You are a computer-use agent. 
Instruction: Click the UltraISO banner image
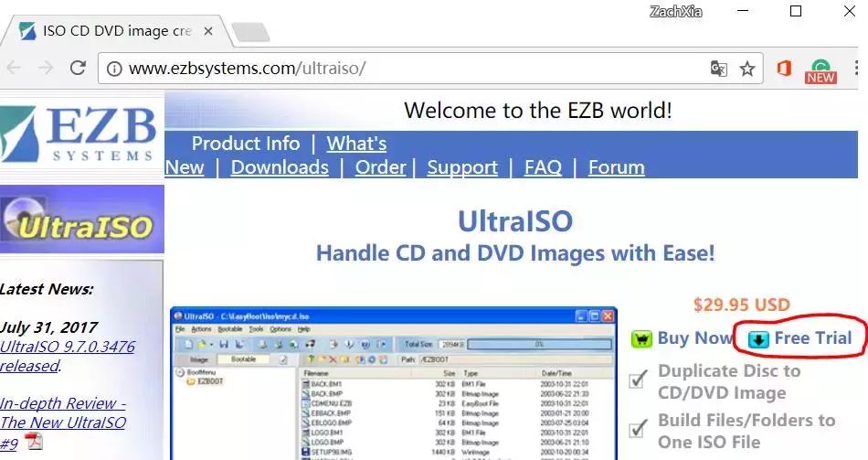(x=82, y=219)
